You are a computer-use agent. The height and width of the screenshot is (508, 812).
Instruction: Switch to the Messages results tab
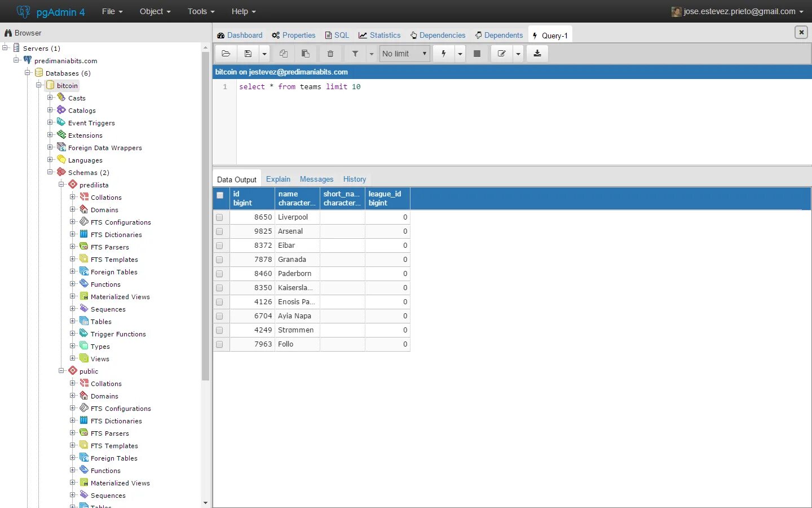tap(316, 179)
